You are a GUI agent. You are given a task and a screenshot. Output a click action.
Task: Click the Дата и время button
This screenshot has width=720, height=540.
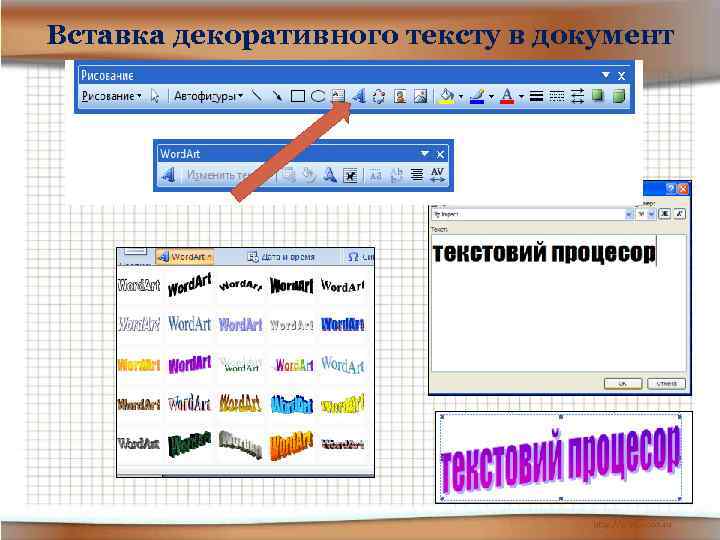281,257
